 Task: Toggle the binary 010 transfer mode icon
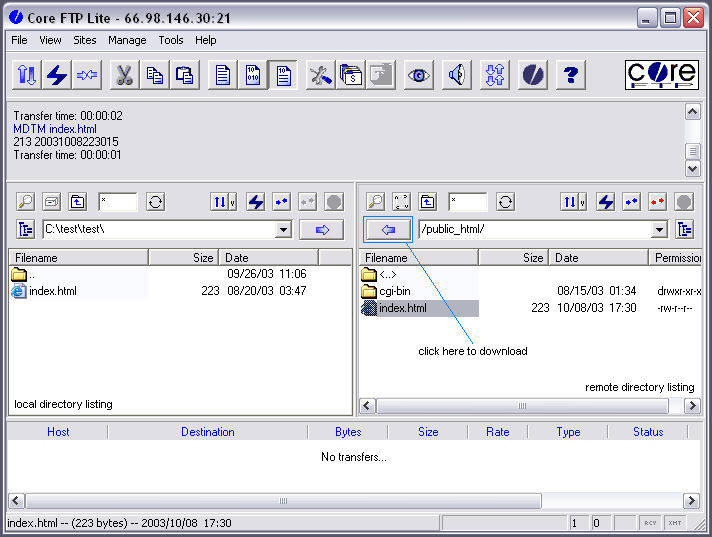[253, 75]
